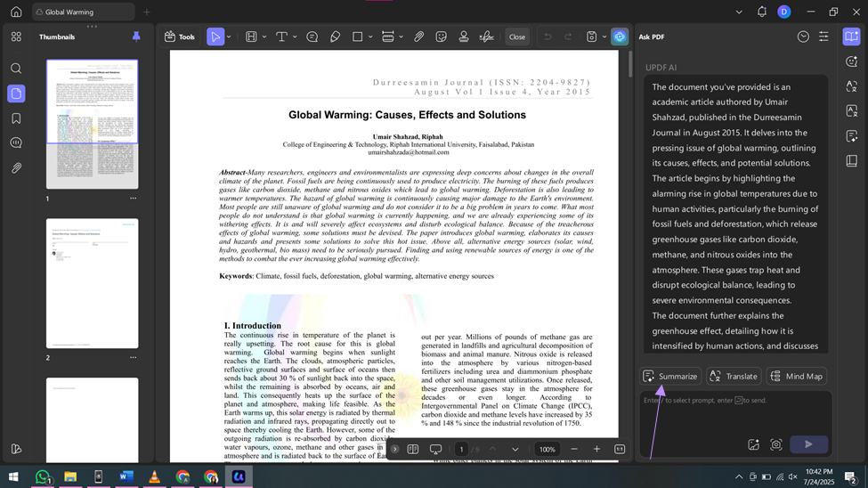868x488 pixels.
Task: Expand the Text tool dropdown arrow
Action: 295,37
